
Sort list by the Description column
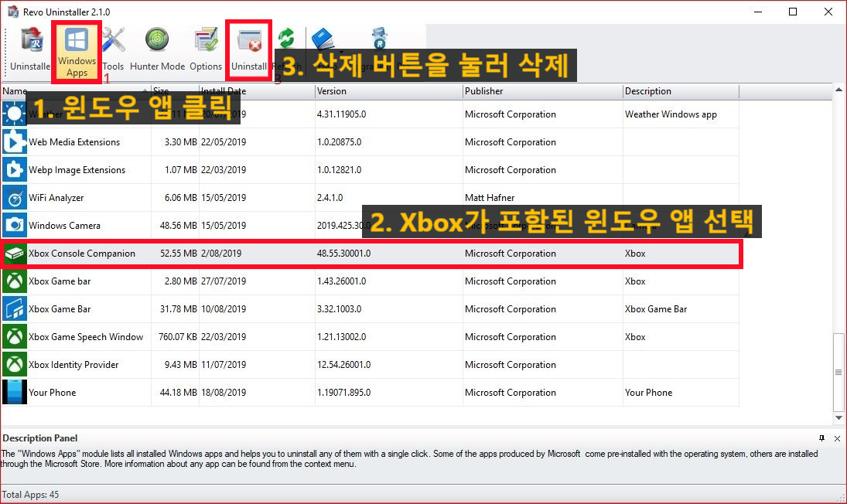[681, 91]
